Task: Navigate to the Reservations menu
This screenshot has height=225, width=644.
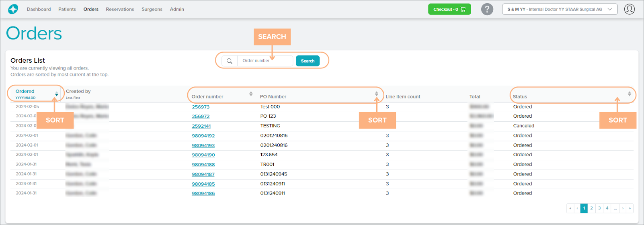Action: coord(120,9)
